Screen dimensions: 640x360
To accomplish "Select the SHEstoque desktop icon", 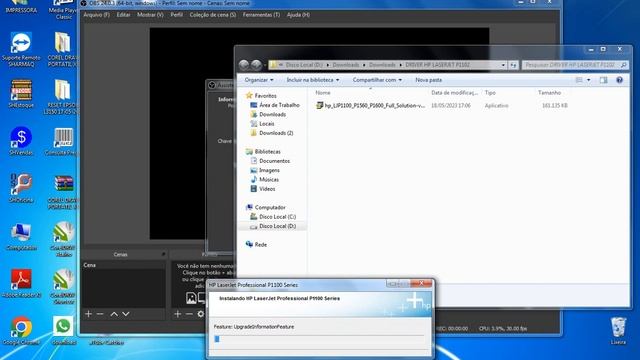I will pyautogui.click(x=21, y=93).
